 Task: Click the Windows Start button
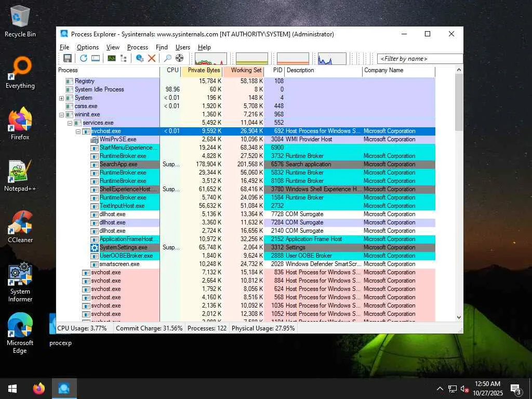coord(12,389)
